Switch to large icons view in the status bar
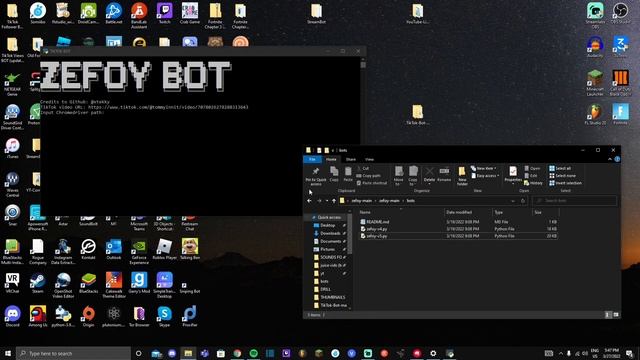The image size is (640, 360). (616, 315)
